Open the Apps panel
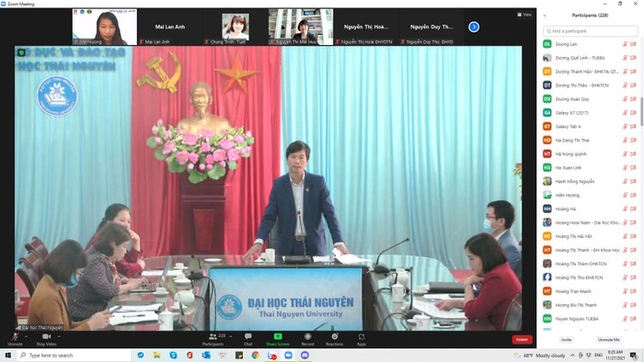644x362 pixels. pos(361,339)
